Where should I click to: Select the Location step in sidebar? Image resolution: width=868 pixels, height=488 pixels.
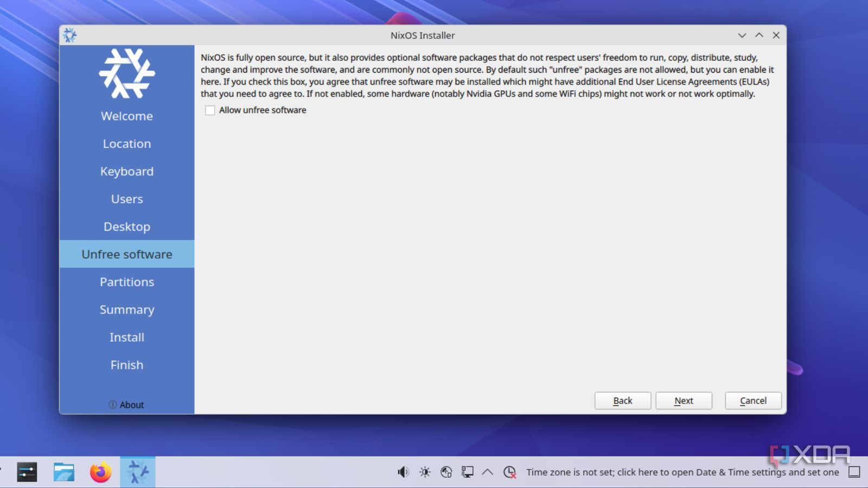(127, 144)
